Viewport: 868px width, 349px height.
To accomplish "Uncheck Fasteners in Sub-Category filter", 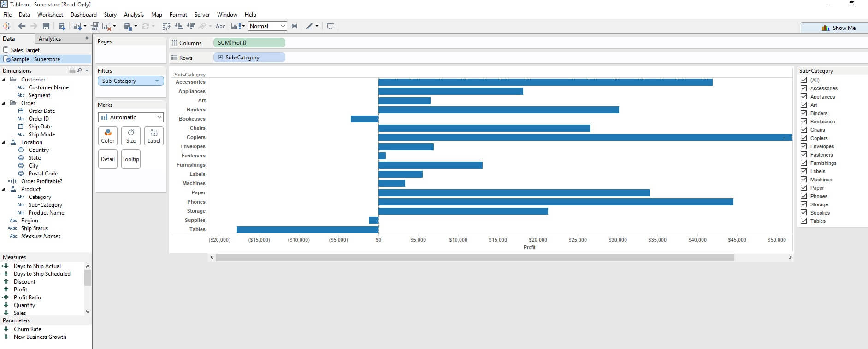I will [804, 155].
